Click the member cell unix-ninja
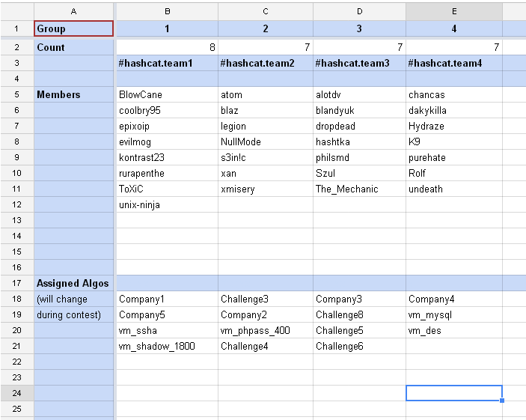 (x=168, y=205)
